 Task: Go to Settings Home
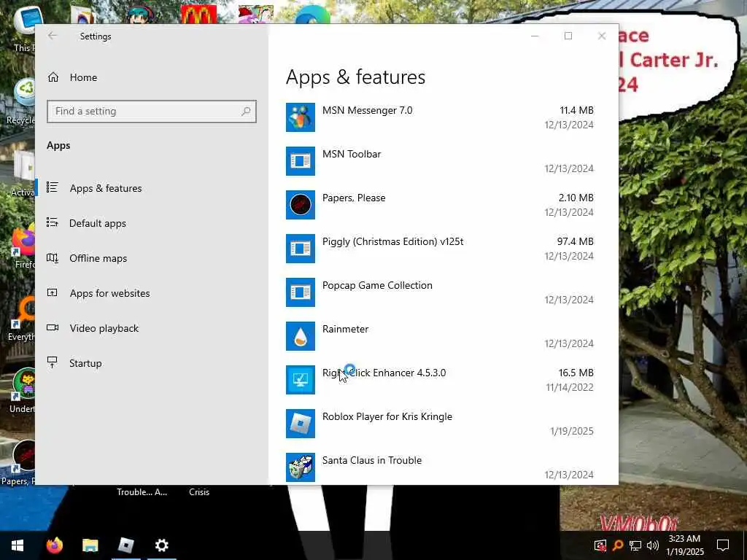click(152, 77)
